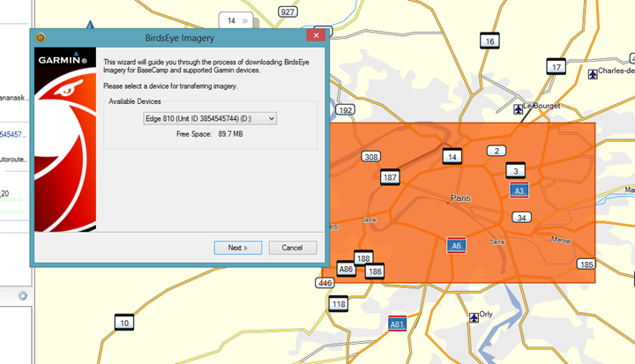Click the gear settings icon in left panel
This screenshot has height=364, width=635.
click(x=23, y=296)
